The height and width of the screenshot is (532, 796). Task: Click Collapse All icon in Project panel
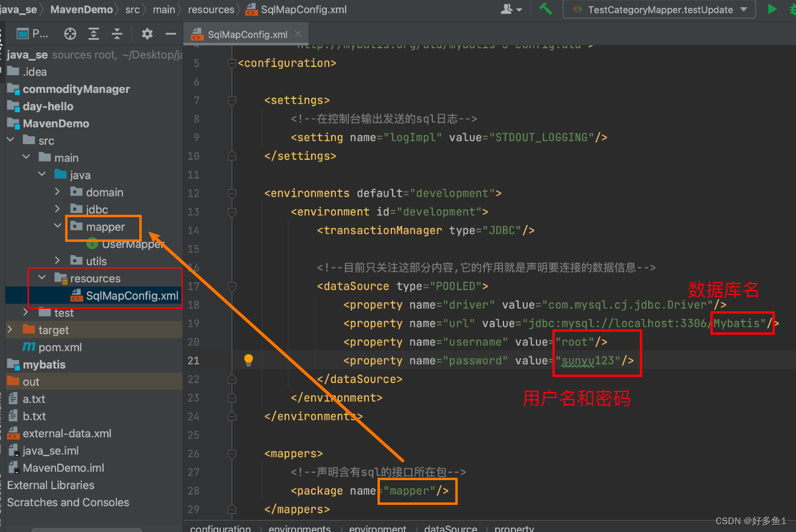click(x=117, y=34)
